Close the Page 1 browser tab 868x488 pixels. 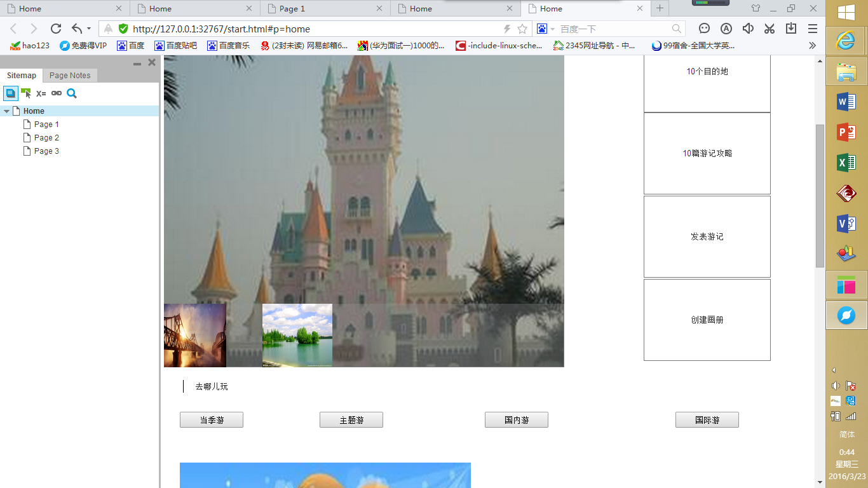point(379,9)
